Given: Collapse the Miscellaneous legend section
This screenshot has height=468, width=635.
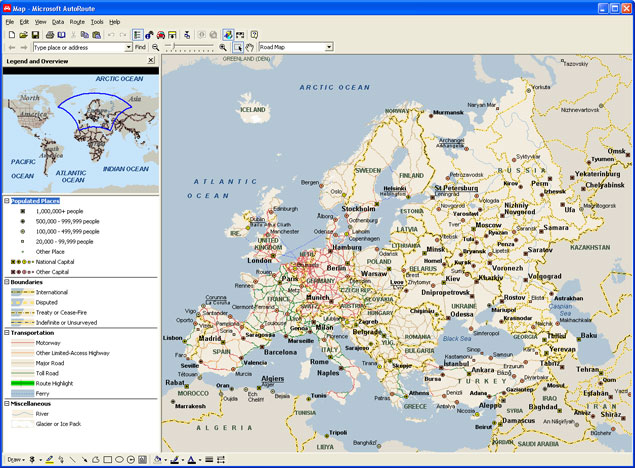Looking at the screenshot, I should (x=6, y=403).
